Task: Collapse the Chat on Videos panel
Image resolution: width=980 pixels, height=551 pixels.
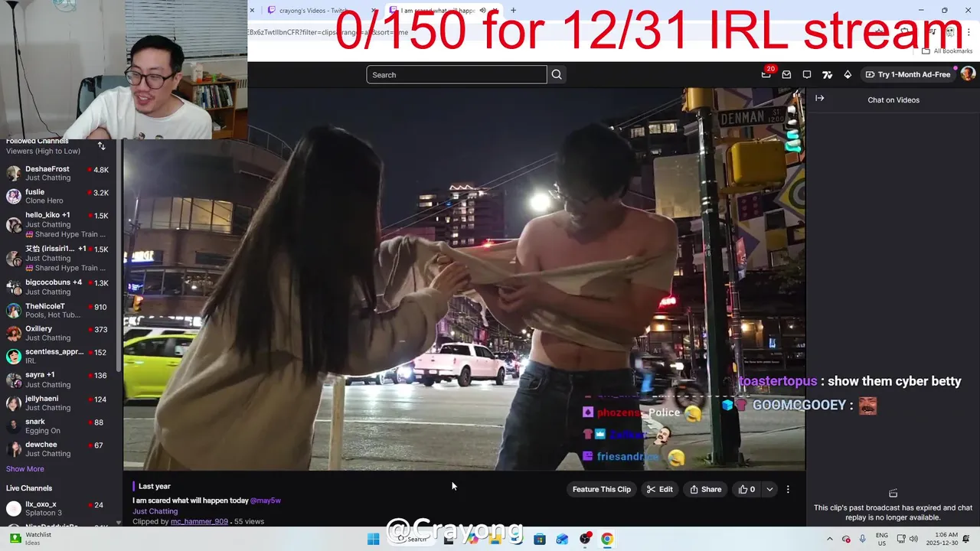Action: (x=820, y=98)
